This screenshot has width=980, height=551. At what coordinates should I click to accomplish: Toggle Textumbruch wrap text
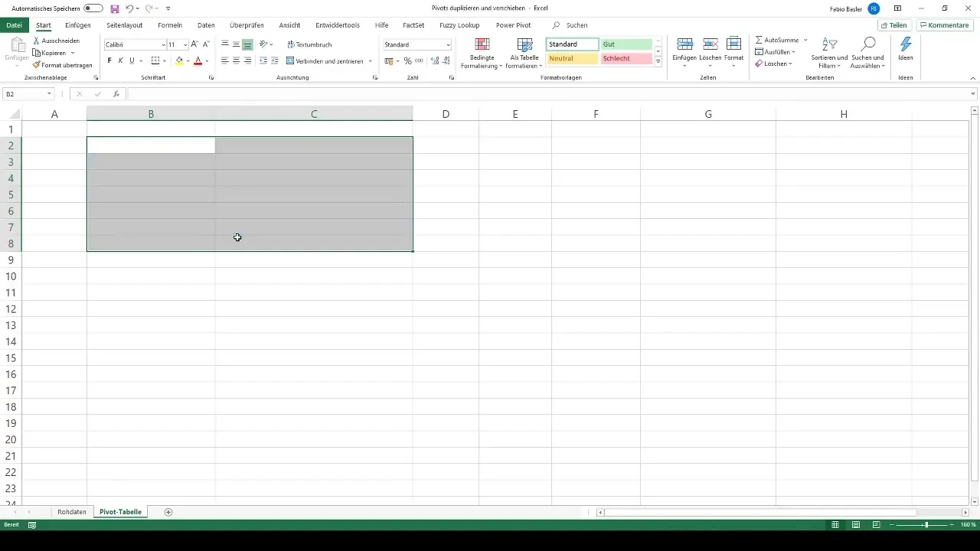[310, 44]
